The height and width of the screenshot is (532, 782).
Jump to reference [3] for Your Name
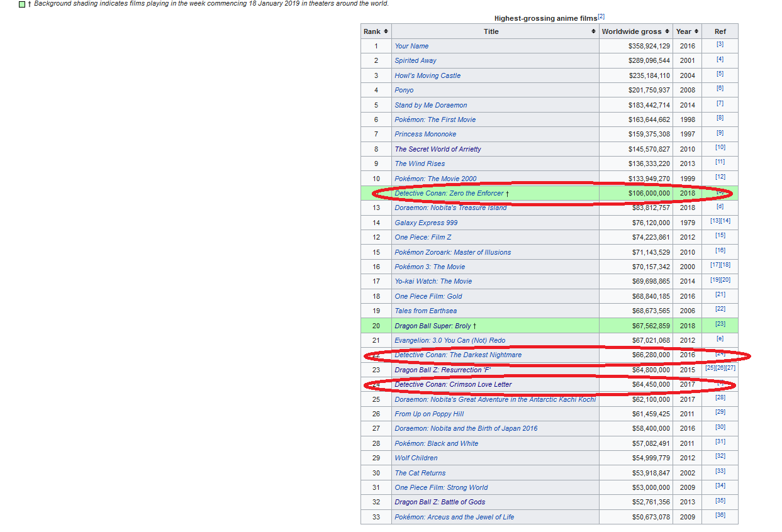pyautogui.click(x=720, y=45)
